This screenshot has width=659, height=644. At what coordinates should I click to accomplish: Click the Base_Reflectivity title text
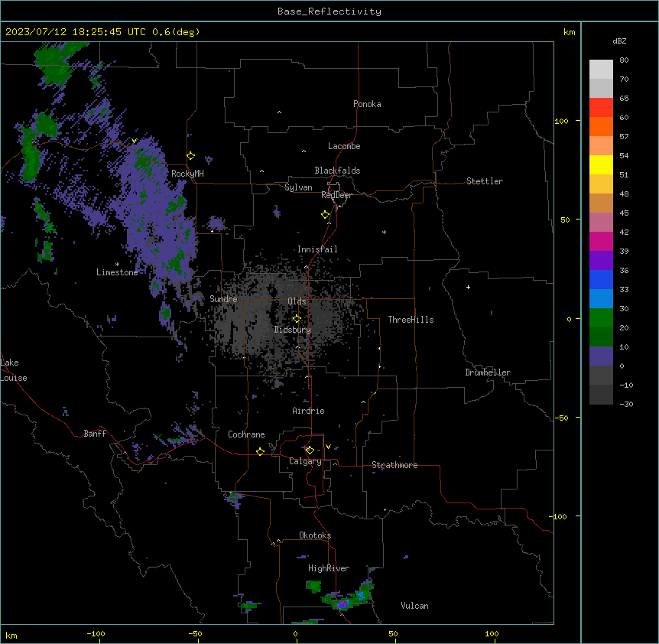pos(329,11)
